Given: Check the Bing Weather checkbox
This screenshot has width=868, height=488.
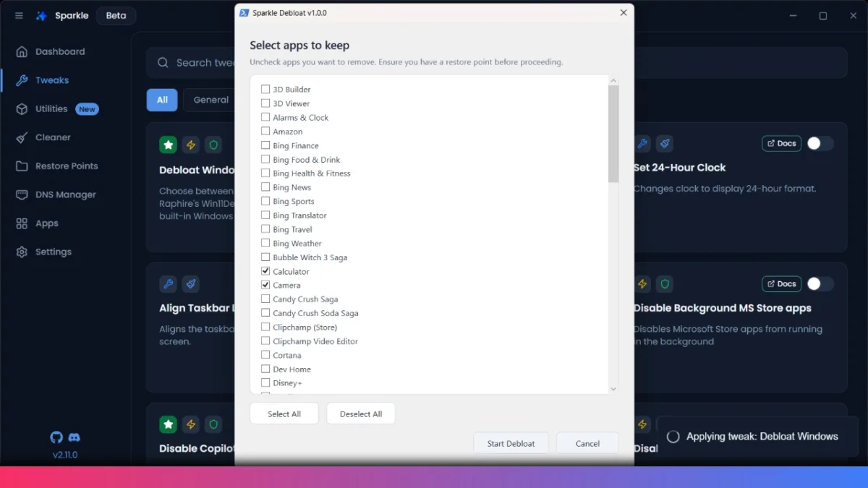Looking at the screenshot, I should tap(265, 244).
